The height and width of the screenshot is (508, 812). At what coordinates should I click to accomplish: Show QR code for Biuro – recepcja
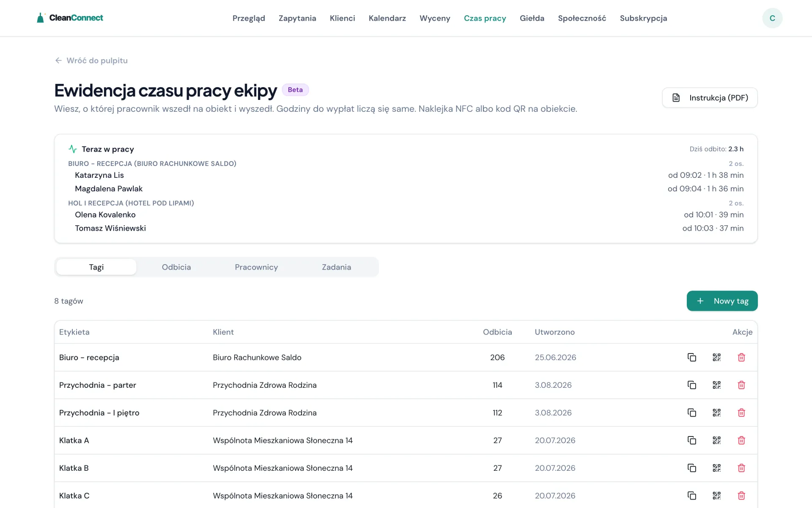click(716, 357)
